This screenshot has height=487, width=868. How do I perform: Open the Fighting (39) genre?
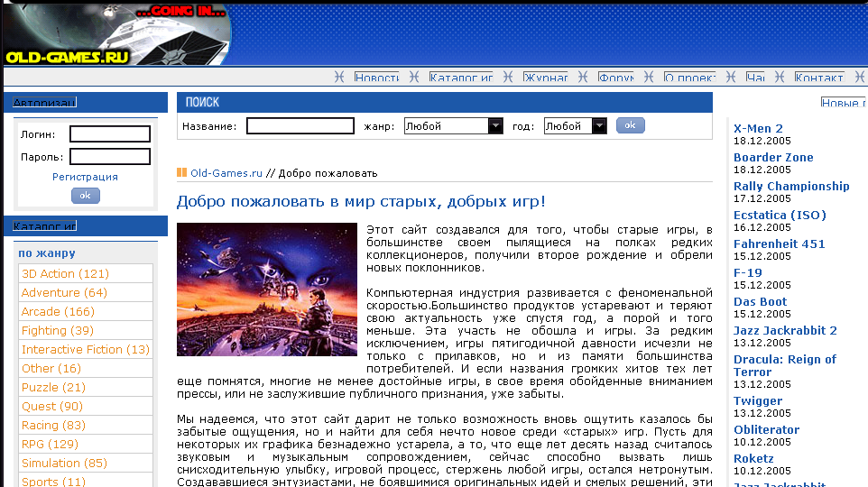point(58,330)
